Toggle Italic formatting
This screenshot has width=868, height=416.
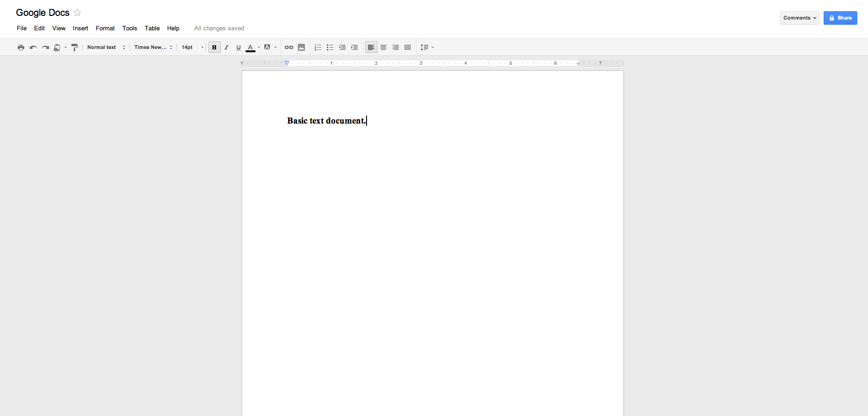226,48
